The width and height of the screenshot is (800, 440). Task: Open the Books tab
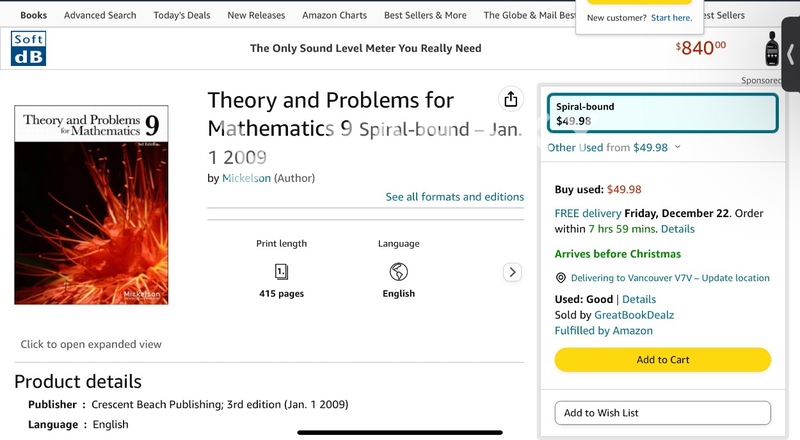33,15
